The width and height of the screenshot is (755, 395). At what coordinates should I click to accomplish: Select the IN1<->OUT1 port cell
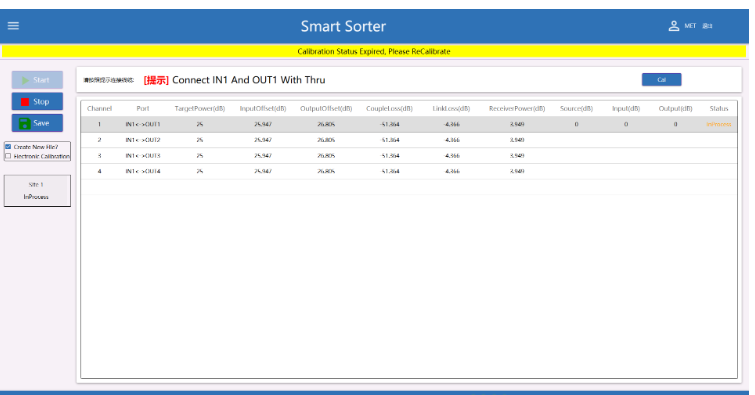(x=143, y=124)
